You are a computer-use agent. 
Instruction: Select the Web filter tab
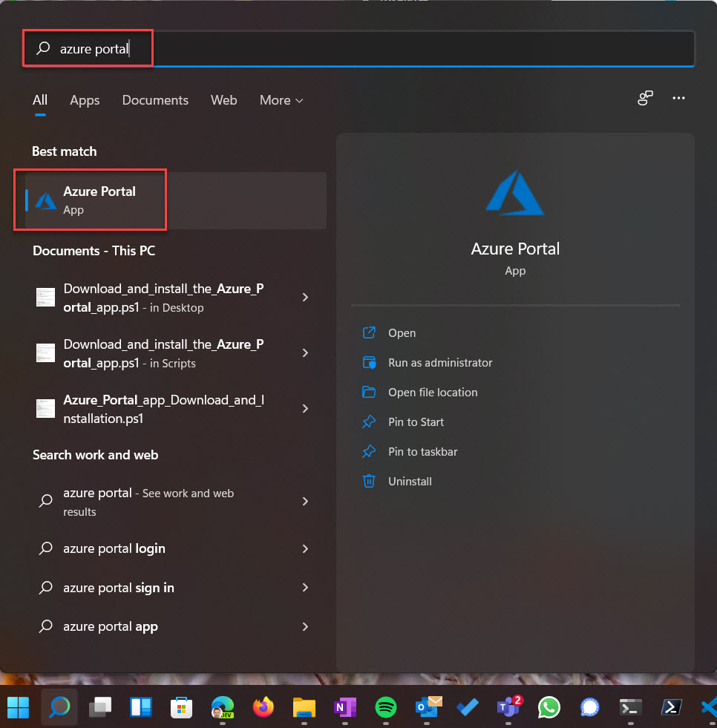tap(223, 100)
